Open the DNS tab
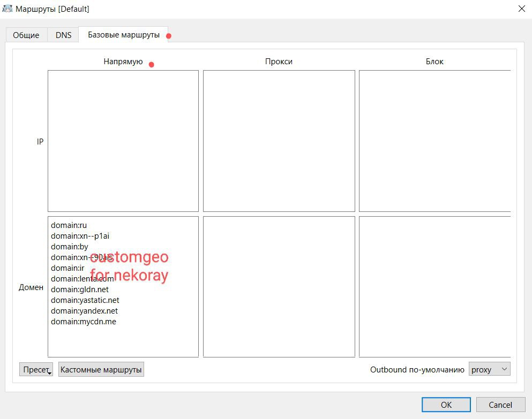The width and height of the screenshot is (532, 419). pos(63,35)
